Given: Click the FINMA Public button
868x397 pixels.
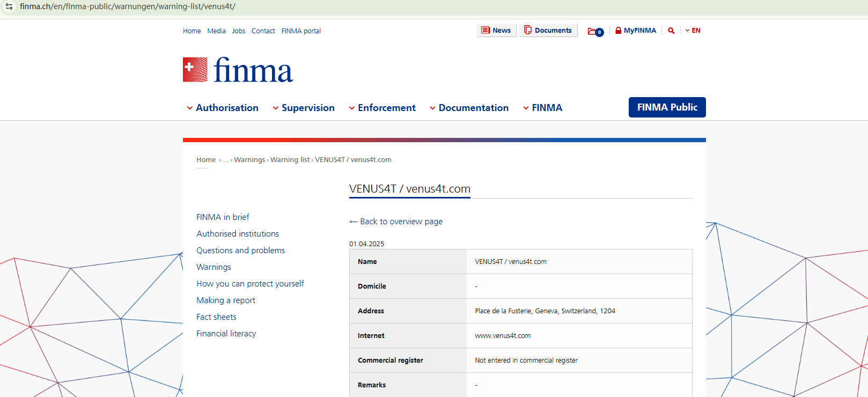Looking at the screenshot, I should coord(667,107).
